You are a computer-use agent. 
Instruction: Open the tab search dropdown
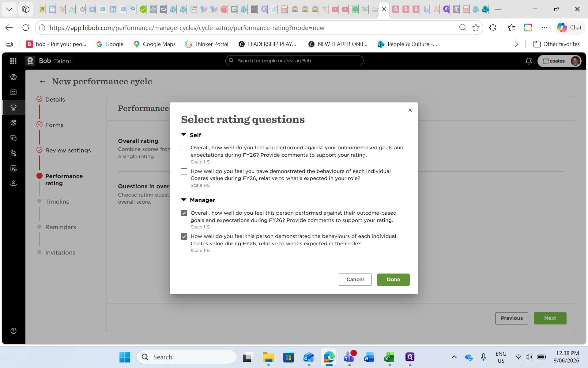tap(9, 9)
